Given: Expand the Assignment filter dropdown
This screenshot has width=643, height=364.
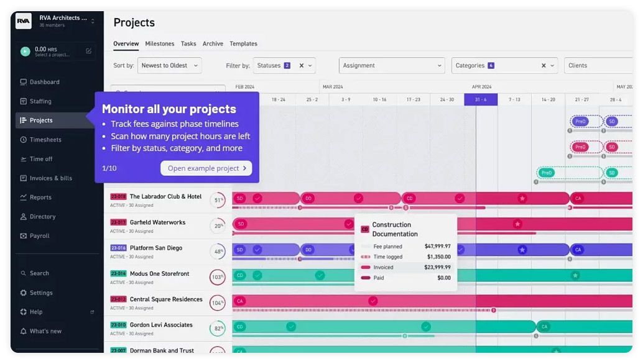Looking at the screenshot, I should (x=391, y=65).
